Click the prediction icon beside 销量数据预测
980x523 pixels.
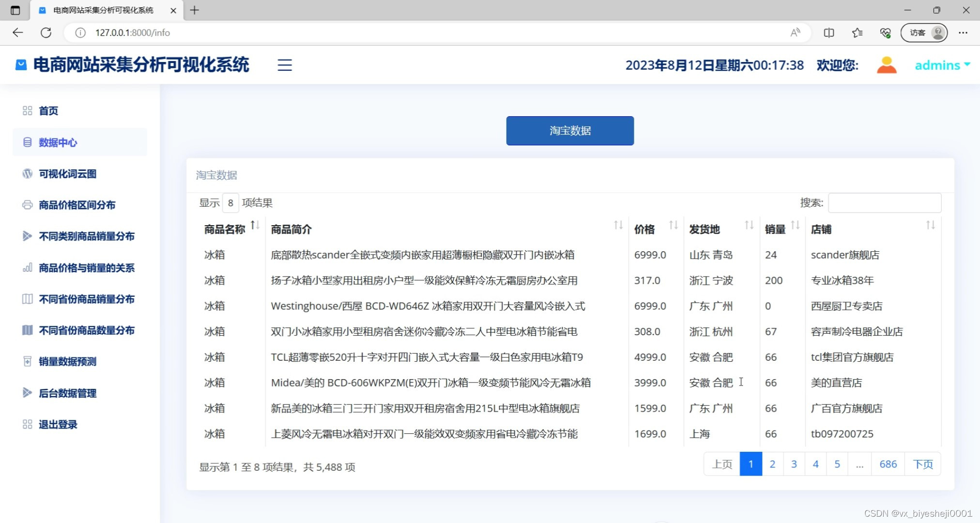click(28, 361)
